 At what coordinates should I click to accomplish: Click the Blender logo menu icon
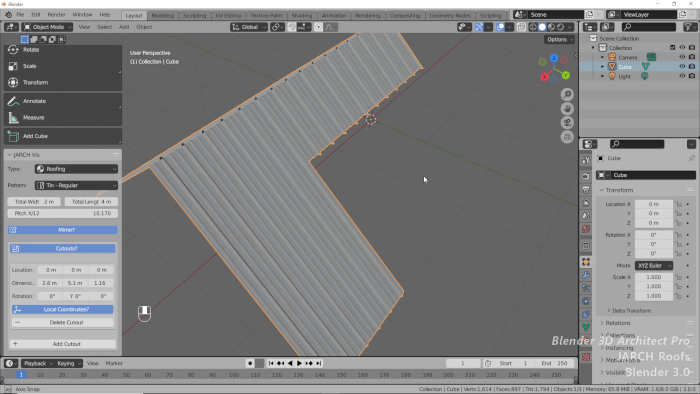pos(8,15)
